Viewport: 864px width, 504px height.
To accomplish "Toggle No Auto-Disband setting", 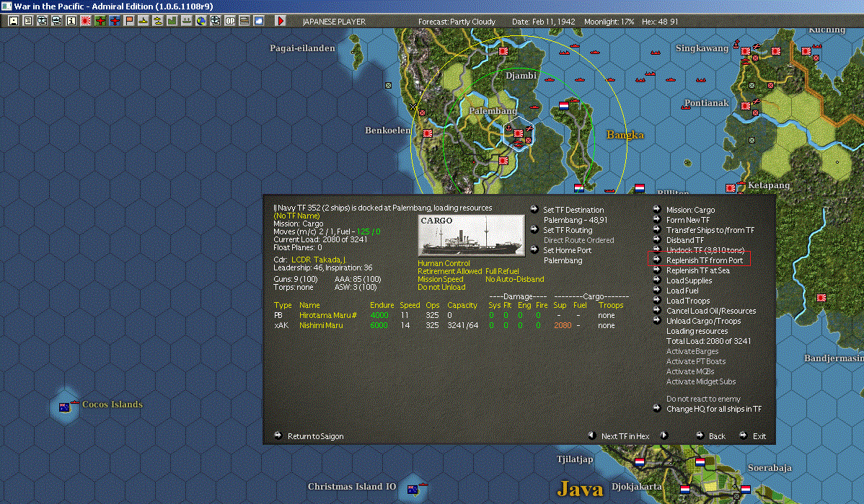I will click(x=515, y=279).
